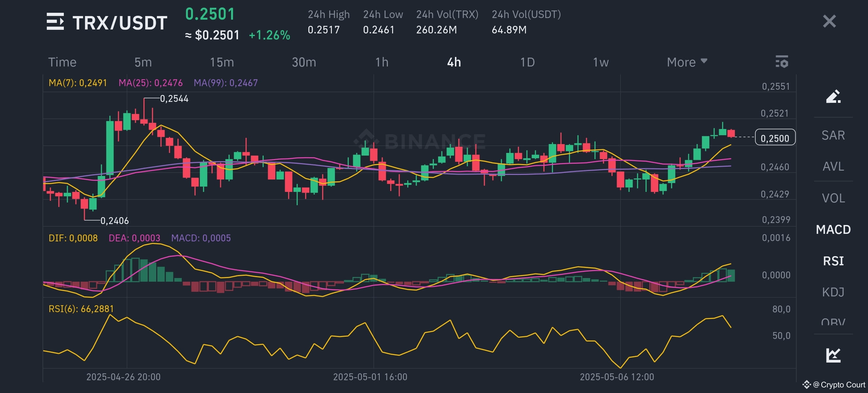Click the 2025-05-01 16:00 date label

coord(370,377)
